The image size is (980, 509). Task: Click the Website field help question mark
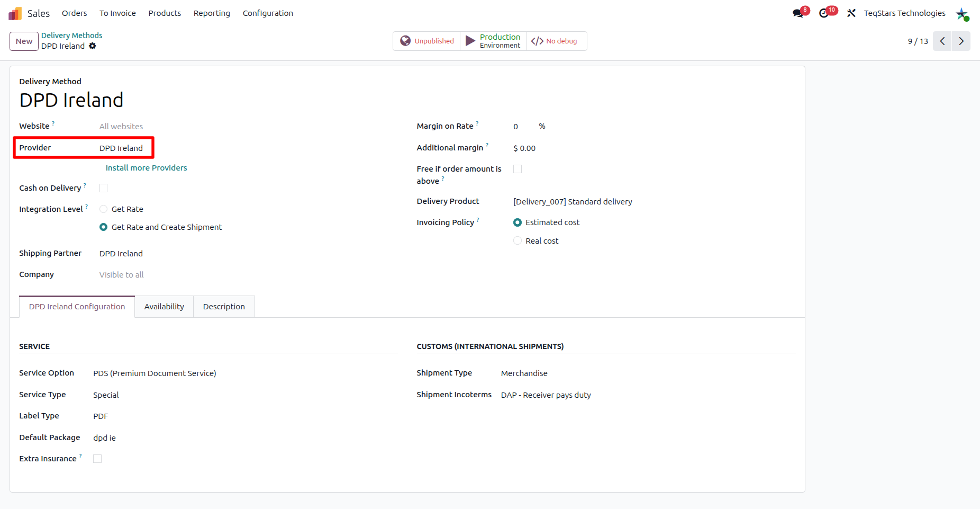(53, 123)
